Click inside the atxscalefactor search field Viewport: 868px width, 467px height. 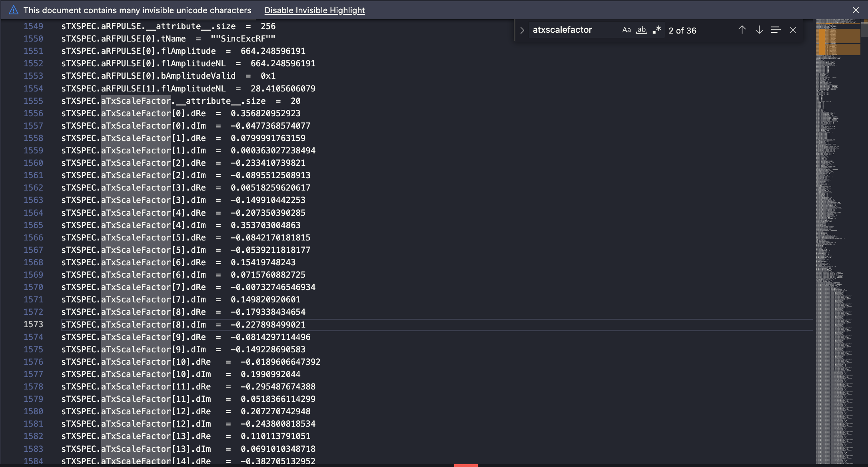572,29
